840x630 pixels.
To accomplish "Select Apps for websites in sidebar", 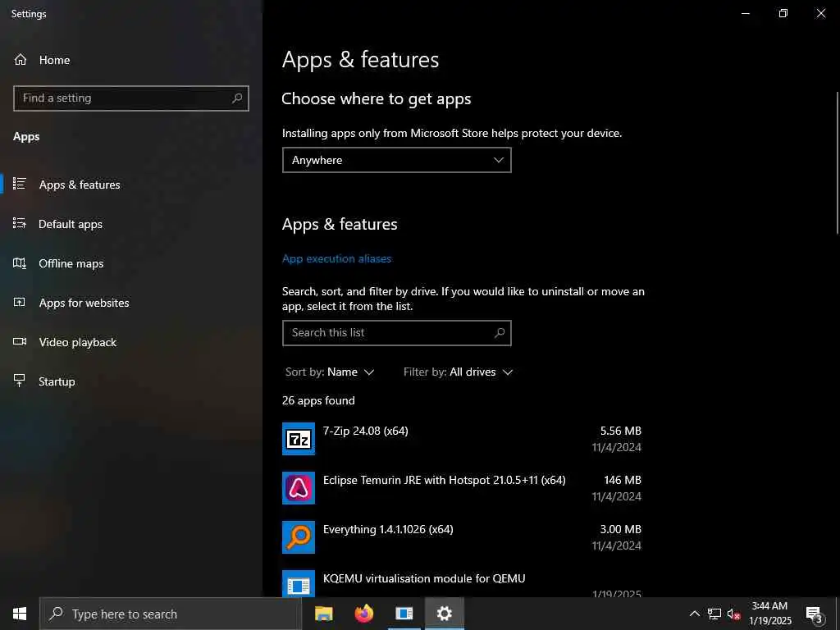I will point(131,303).
